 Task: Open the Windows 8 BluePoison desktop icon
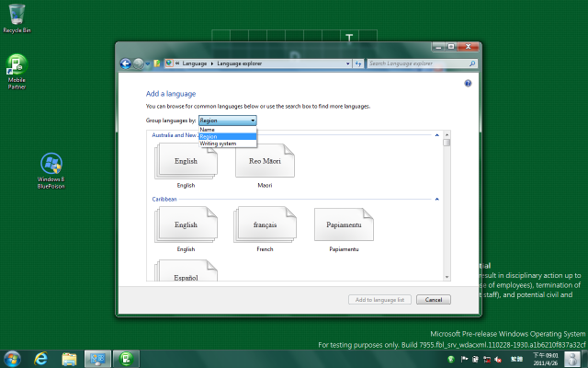(x=51, y=171)
